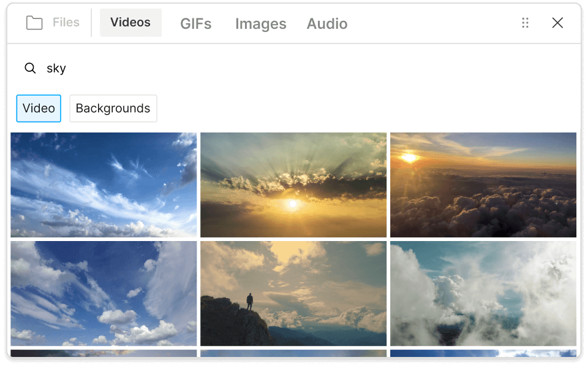Select the person silhouette on cliff video
This screenshot has width=588, height=368.
293,293
